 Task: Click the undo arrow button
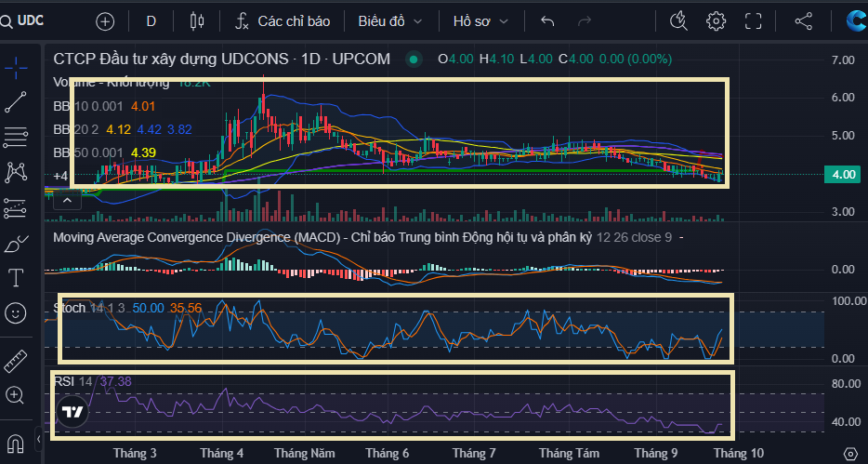coord(547,20)
